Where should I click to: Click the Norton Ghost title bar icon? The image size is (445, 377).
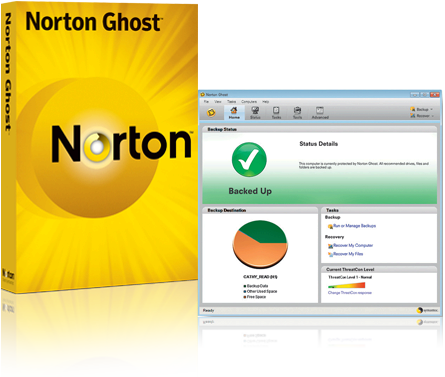[203, 95]
